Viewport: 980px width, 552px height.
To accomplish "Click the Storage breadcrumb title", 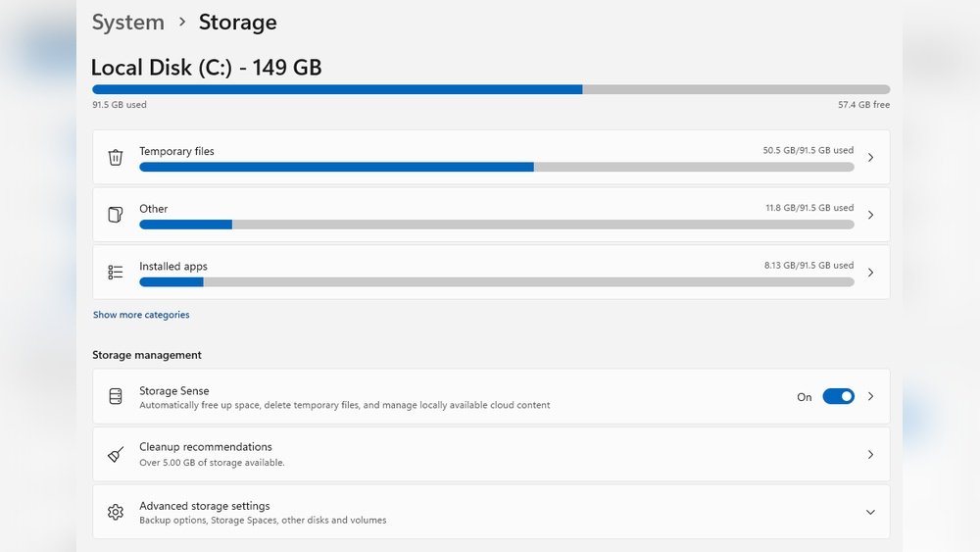I will pyautogui.click(x=237, y=22).
